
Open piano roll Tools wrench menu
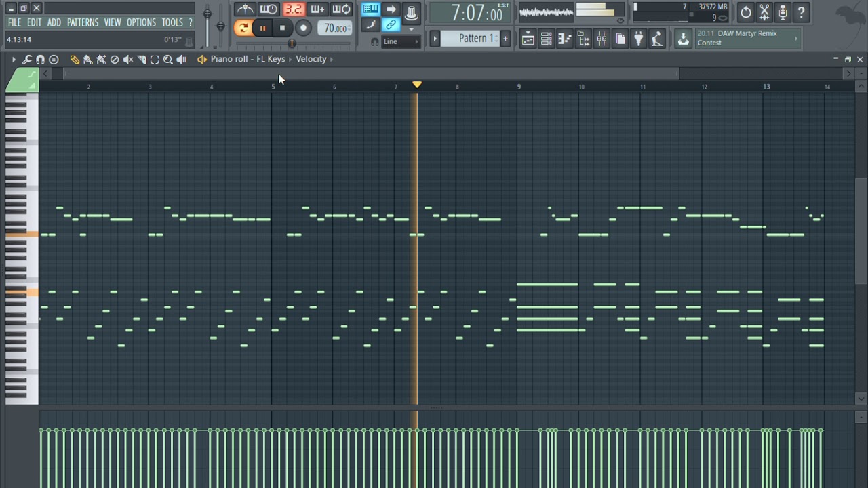tap(27, 60)
